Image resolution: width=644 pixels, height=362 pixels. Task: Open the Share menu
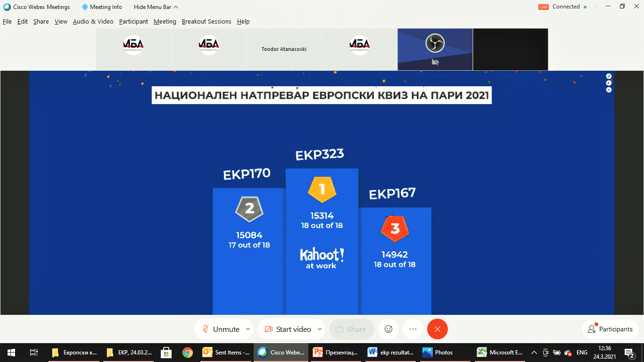click(41, 21)
